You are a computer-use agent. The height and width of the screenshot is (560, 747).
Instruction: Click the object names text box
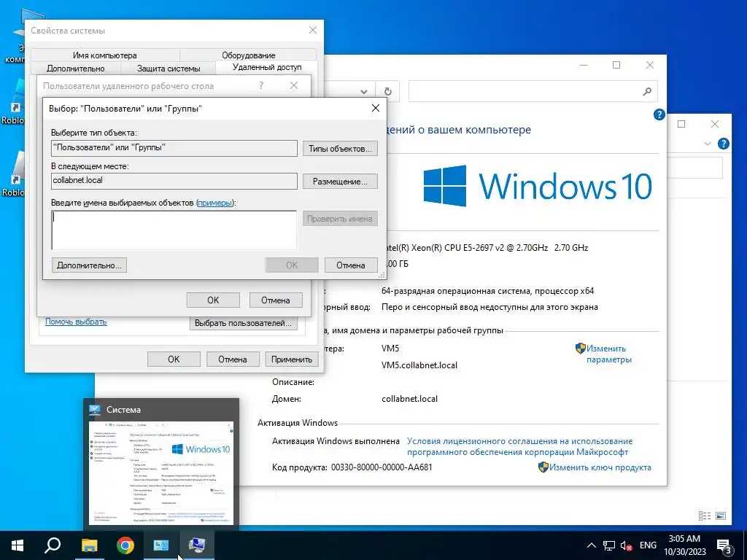pyautogui.click(x=174, y=230)
